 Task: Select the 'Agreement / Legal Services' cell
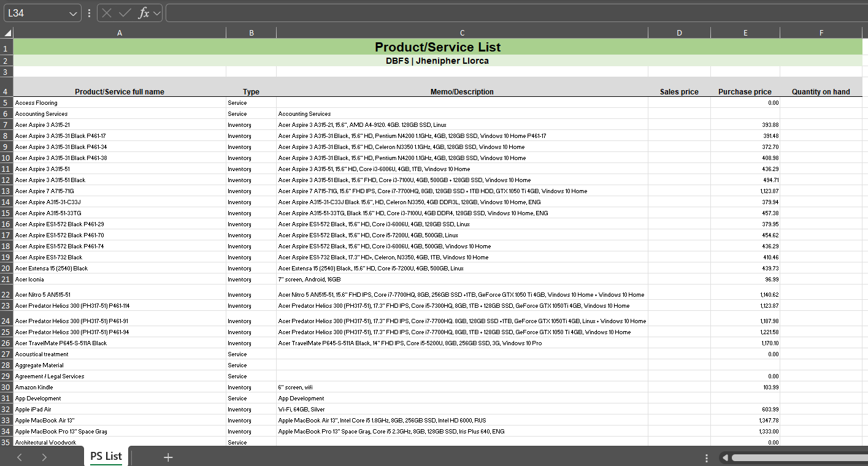(120, 376)
